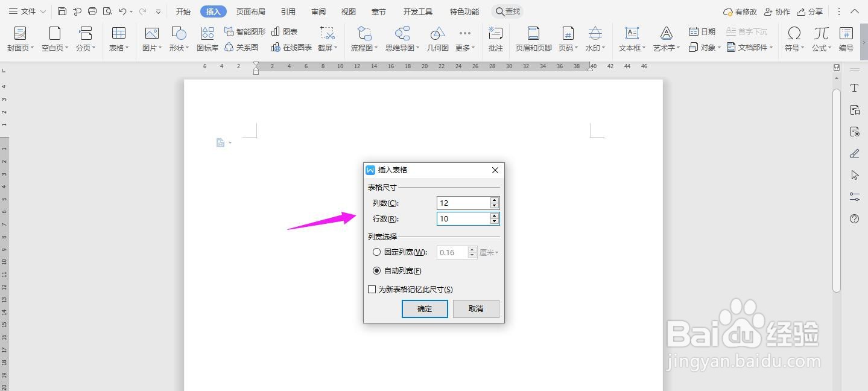The width and height of the screenshot is (868, 391).
Task: Click the 批注 comment tool
Action: (x=496, y=39)
